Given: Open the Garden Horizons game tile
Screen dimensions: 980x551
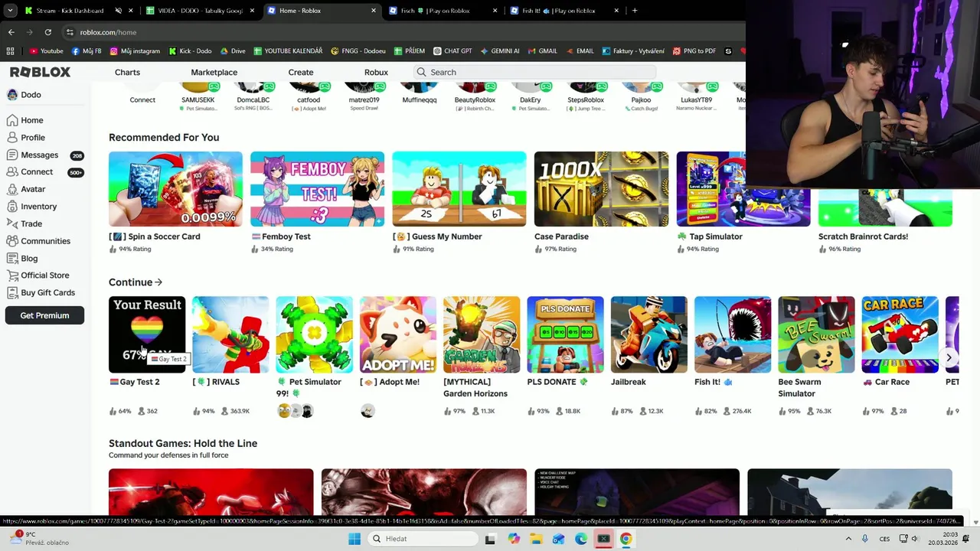Looking at the screenshot, I should click(x=482, y=334).
